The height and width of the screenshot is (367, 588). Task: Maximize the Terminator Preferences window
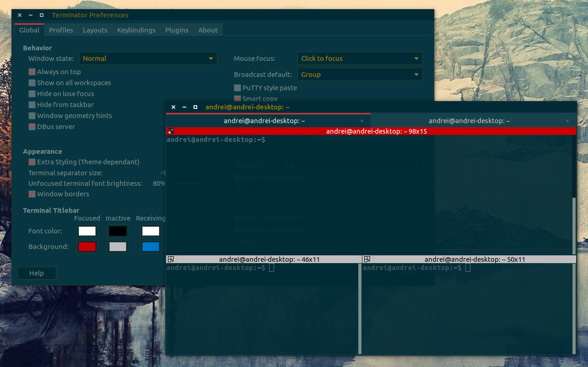(x=42, y=15)
